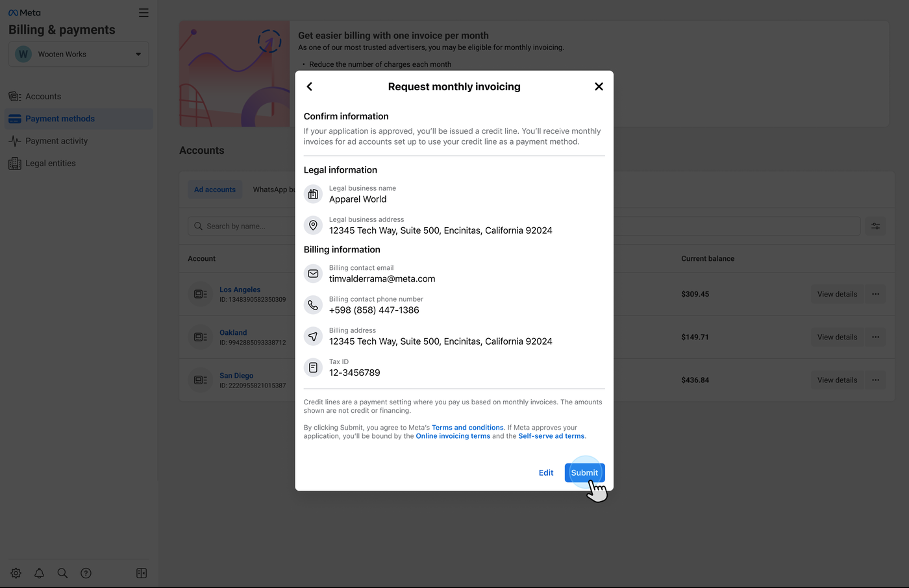
Task: Open the Terms and conditions link
Action: 467,428
